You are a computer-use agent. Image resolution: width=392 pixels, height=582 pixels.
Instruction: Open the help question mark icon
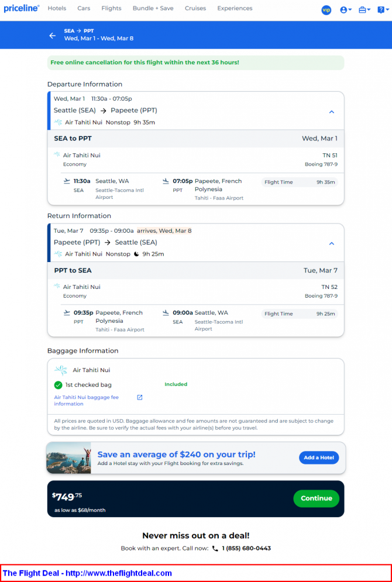point(383,10)
